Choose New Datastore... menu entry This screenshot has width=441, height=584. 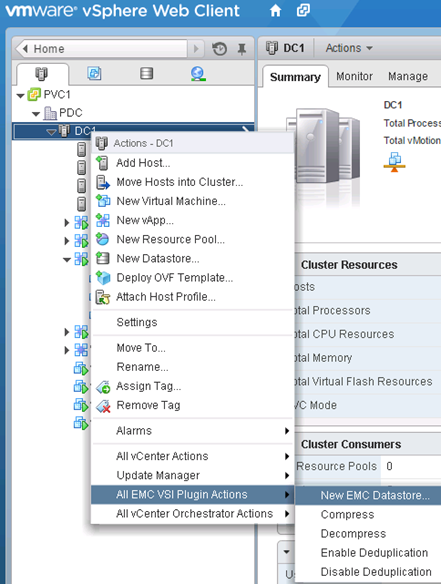click(192, 258)
